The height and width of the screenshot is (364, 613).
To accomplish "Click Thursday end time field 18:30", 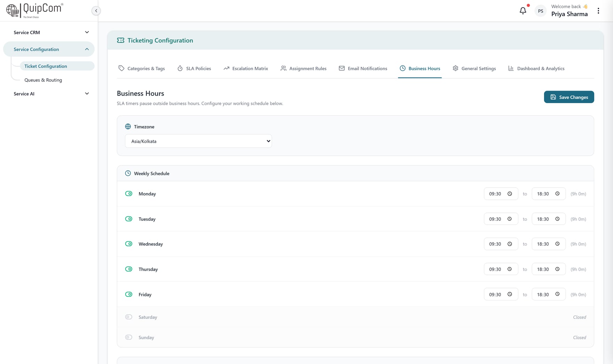I will point(549,269).
